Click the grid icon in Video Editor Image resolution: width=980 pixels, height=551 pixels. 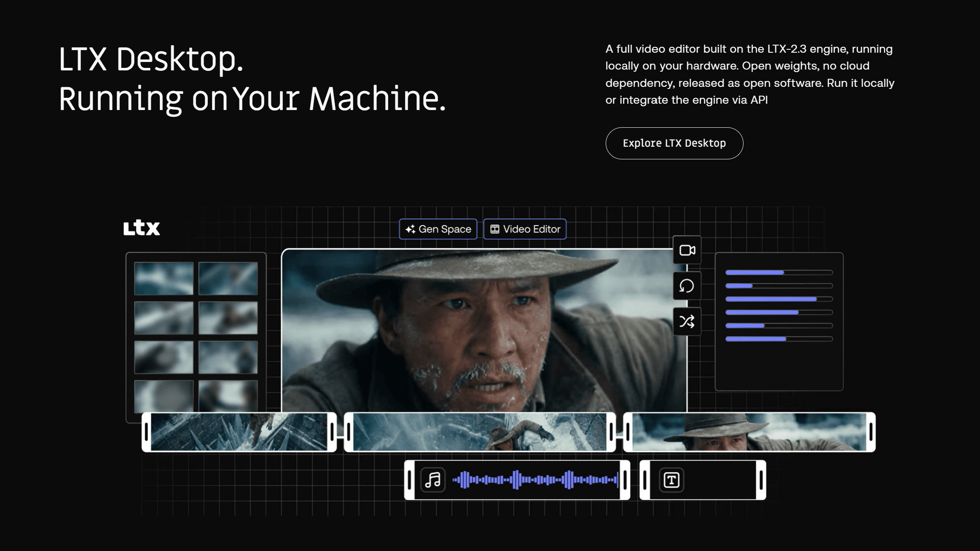coord(495,229)
